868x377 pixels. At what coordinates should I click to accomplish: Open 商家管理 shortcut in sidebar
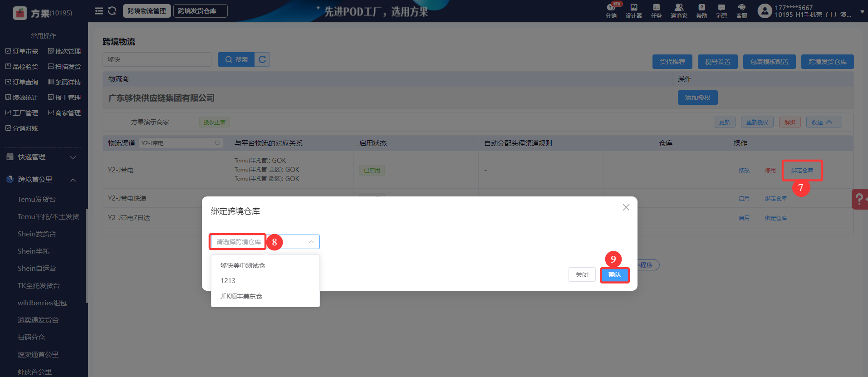pos(64,113)
